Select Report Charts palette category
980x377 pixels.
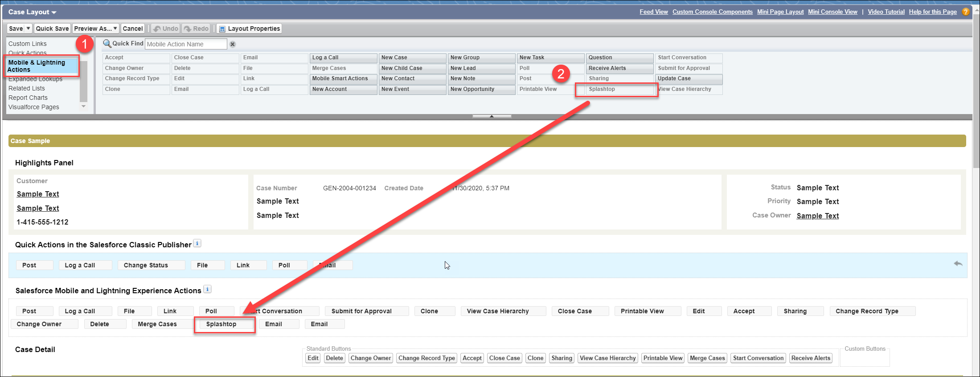click(x=28, y=98)
